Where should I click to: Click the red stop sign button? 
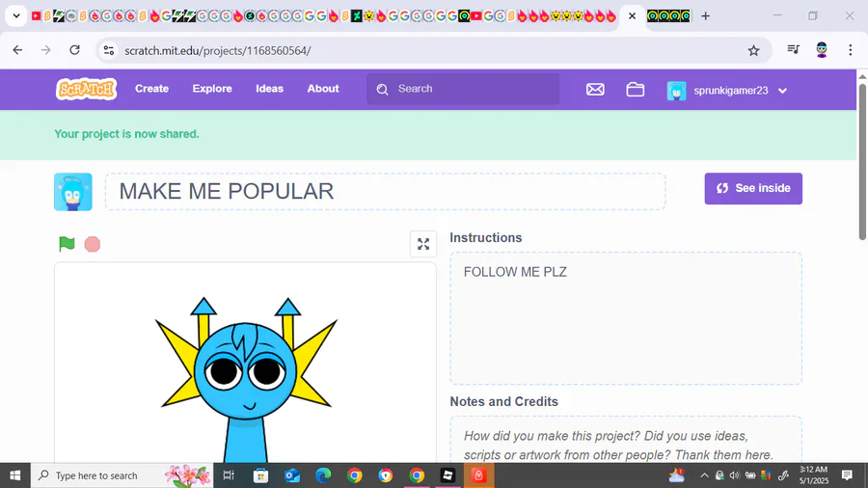point(93,244)
